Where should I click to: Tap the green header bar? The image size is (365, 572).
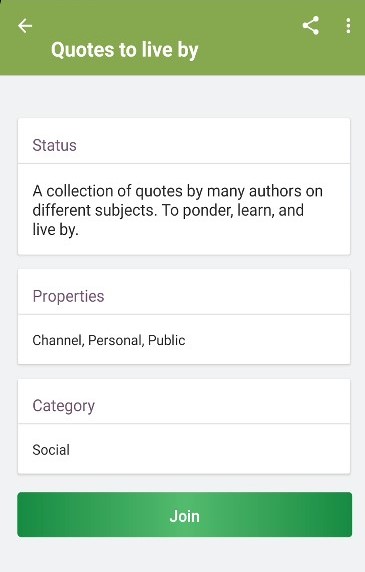[x=182, y=38]
